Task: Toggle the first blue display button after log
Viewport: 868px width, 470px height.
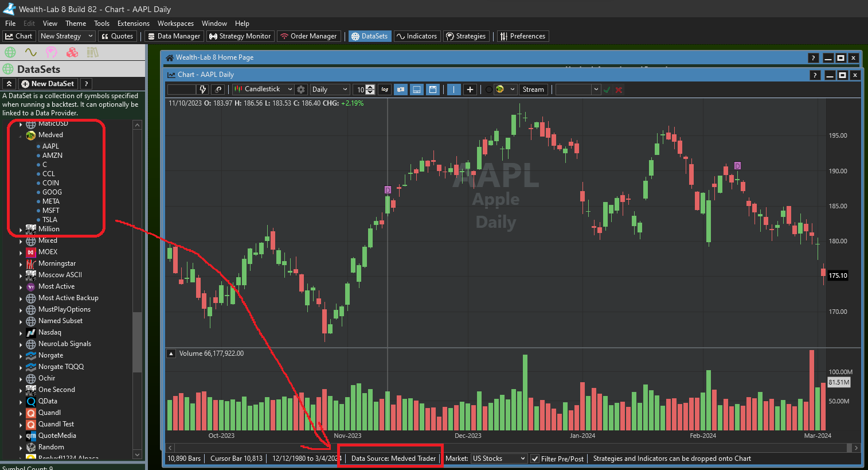Action: tap(401, 90)
